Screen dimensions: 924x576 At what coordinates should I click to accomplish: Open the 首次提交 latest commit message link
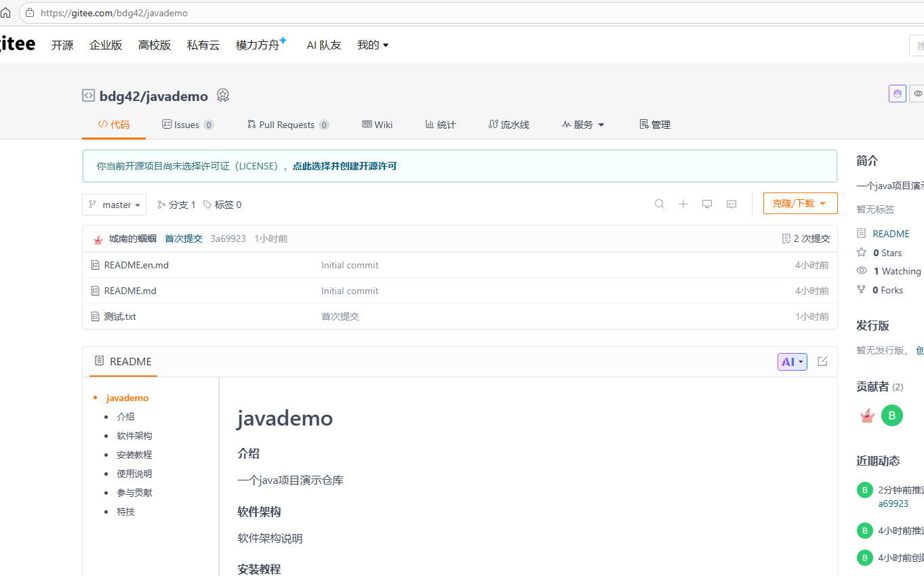(x=184, y=239)
